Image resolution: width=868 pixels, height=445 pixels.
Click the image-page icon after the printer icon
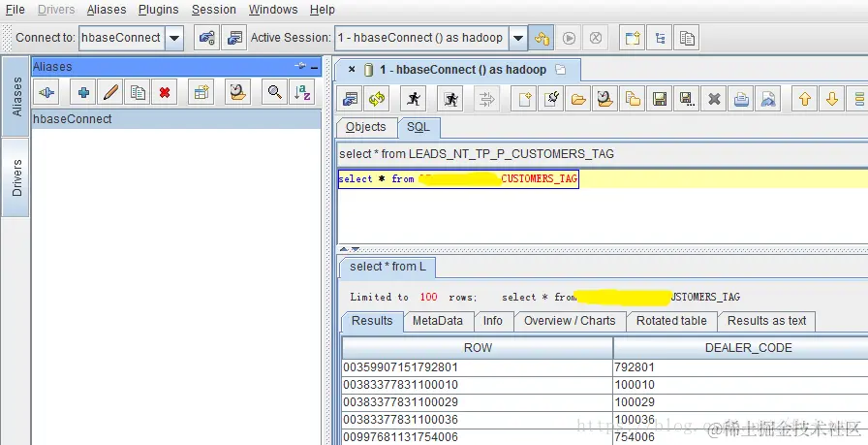coord(768,99)
